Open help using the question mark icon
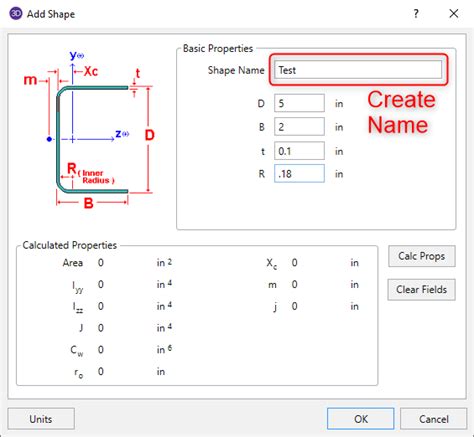This screenshot has width=474, height=437. pos(416,14)
